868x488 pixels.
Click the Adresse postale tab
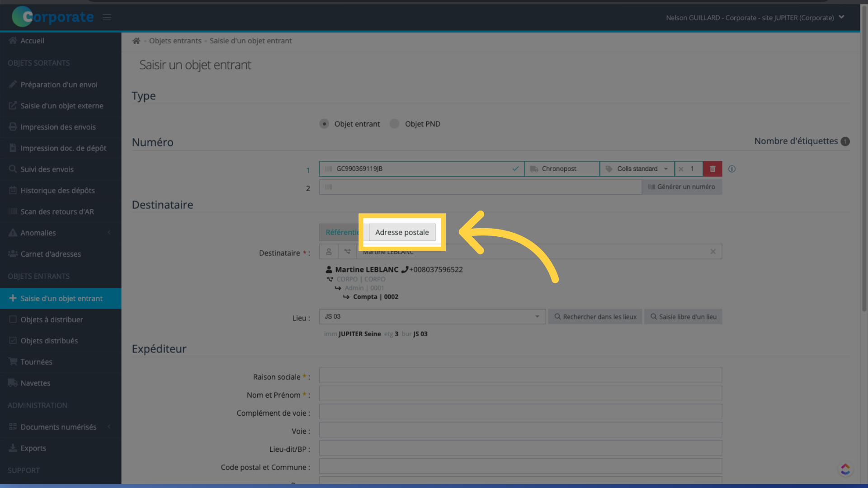point(402,232)
